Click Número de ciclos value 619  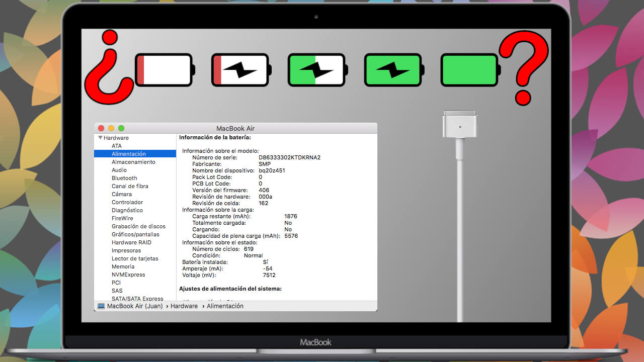(249, 249)
